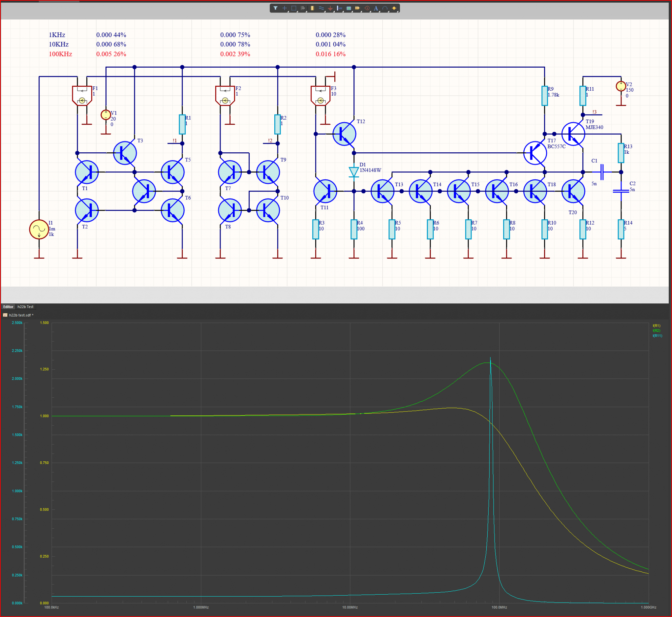
Task: Click the F1 current-controlled source symbol
Action: pyautogui.click(x=82, y=96)
